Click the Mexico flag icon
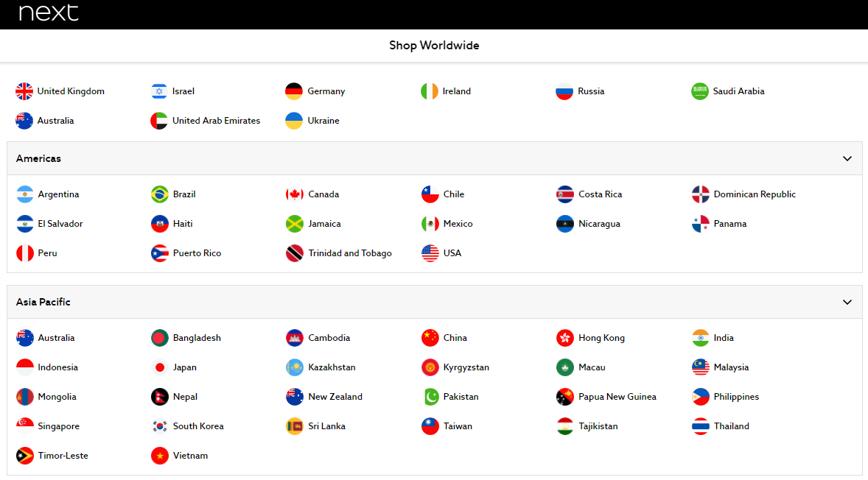868x480 pixels. coord(430,223)
